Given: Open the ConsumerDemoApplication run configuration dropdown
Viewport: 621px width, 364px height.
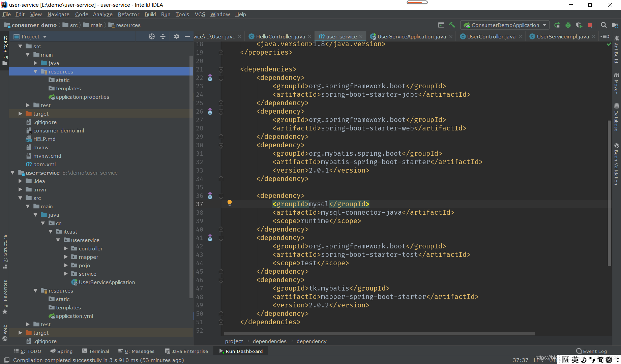Looking at the screenshot, I should pyautogui.click(x=505, y=25).
